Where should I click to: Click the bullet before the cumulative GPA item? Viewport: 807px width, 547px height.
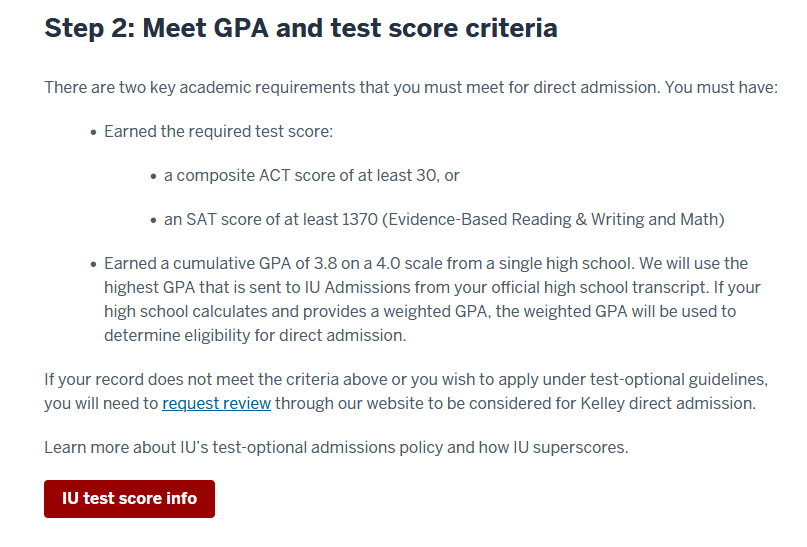pyautogui.click(x=93, y=264)
